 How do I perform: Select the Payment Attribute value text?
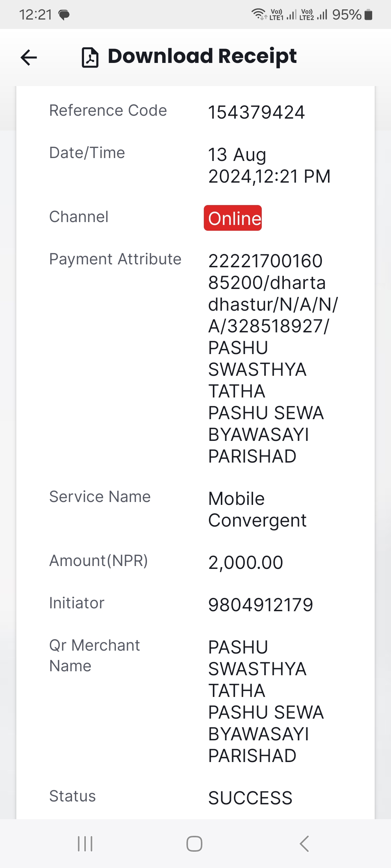coord(273,358)
